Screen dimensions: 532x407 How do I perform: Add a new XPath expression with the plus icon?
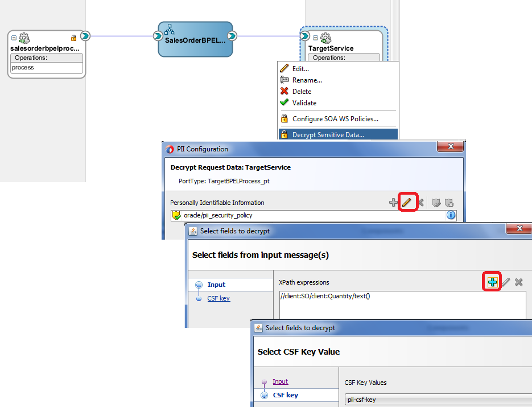point(492,282)
